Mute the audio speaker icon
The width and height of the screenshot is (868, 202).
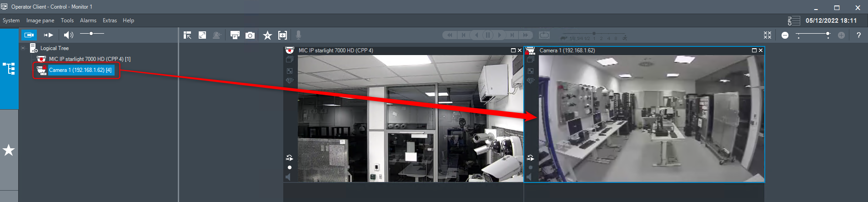pyautogui.click(x=68, y=35)
